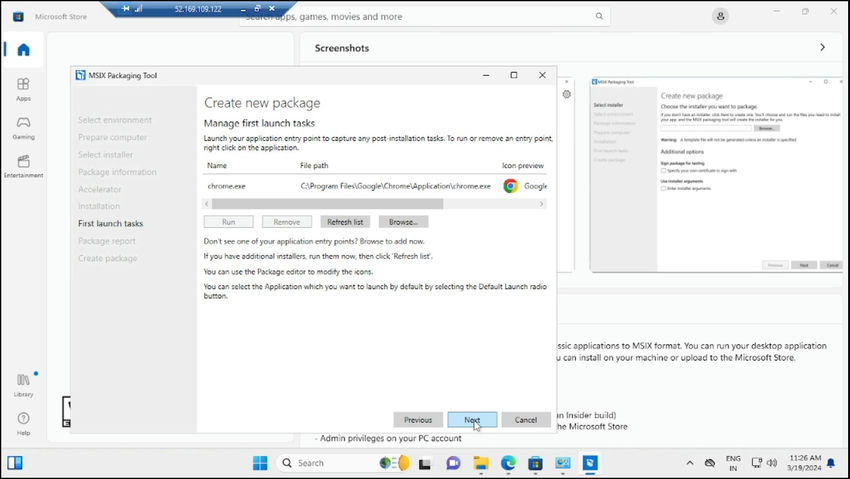
Task: Open the Gaming section in Microsoft Store
Action: (23, 128)
